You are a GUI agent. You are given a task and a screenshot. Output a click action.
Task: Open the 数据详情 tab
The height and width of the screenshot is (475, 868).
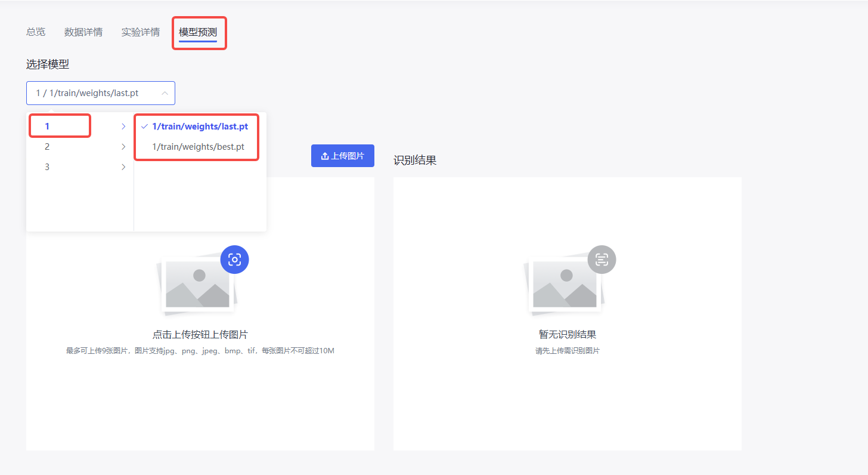coord(83,32)
